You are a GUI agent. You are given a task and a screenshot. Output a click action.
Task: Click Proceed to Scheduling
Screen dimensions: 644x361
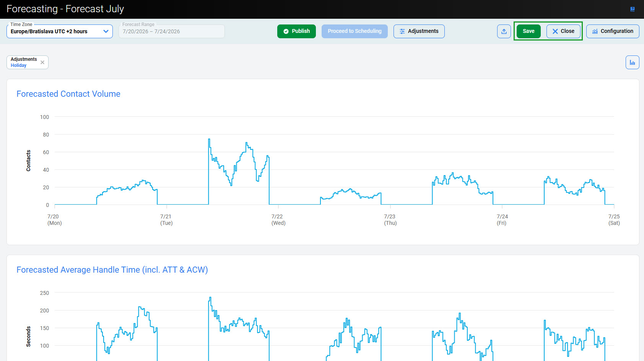click(x=355, y=31)
